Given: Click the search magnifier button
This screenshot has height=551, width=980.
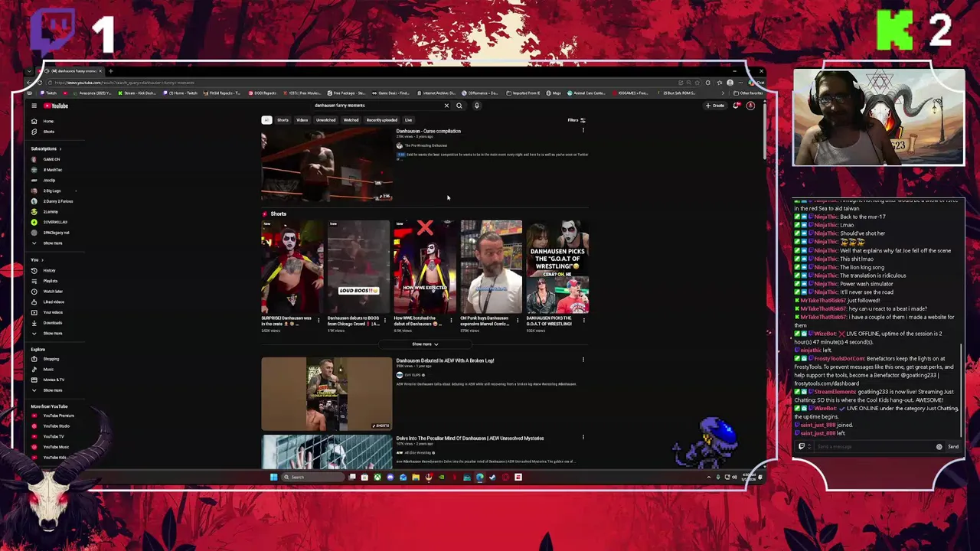Looking at the screenshot, I should pos(459,106).
